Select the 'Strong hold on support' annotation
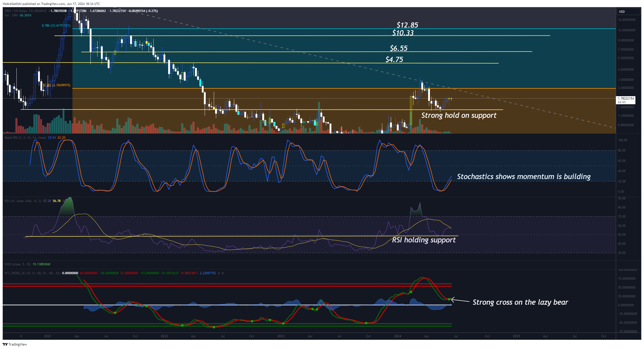Viewport: 644px width, 349px height. point(459,115)
